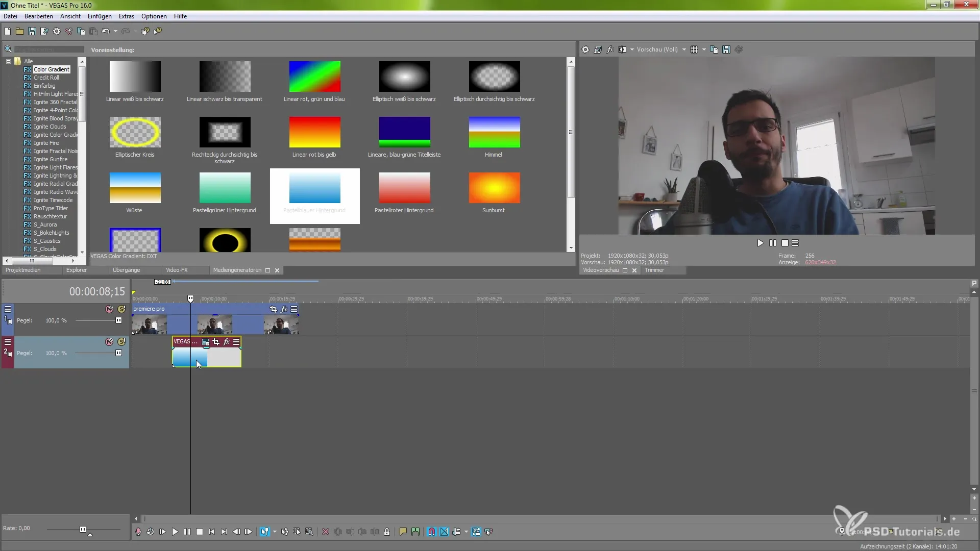Mute video track 1
This screenshot has height=551, width=980.
(109, 309)
